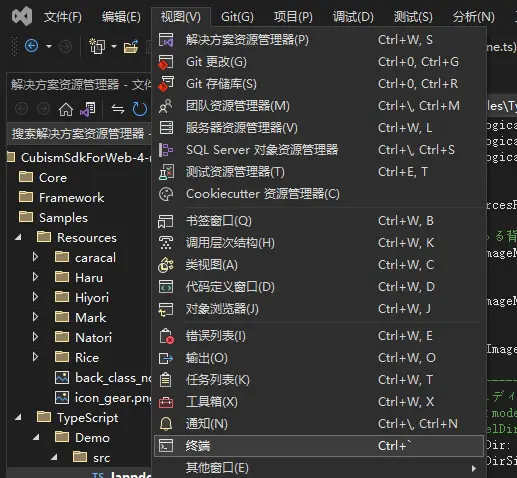Open the 文件(F) menu
The image size is (517, 478).
(63, 17)
